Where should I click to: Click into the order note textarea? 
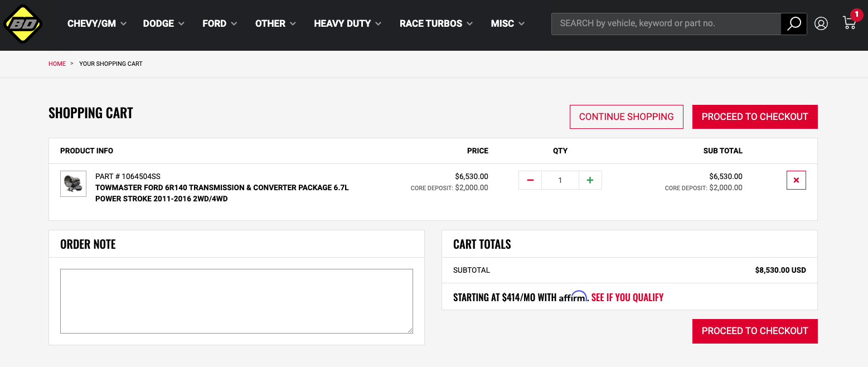(x=236, y=301)
